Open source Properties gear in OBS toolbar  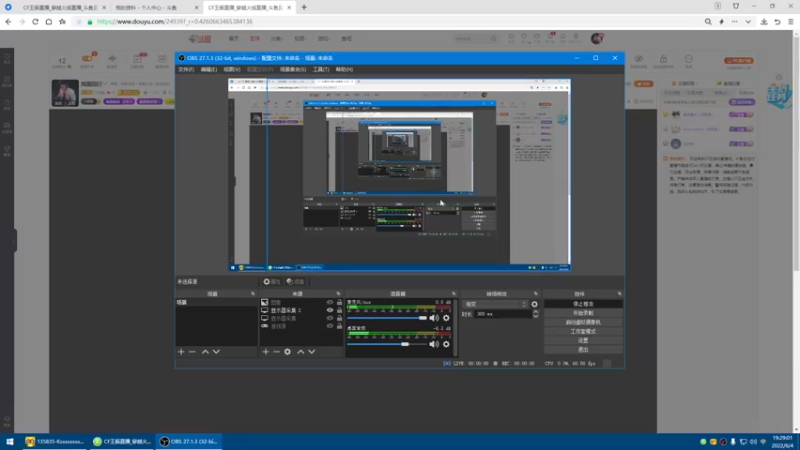pyautogui.click(x=271, y=282)
